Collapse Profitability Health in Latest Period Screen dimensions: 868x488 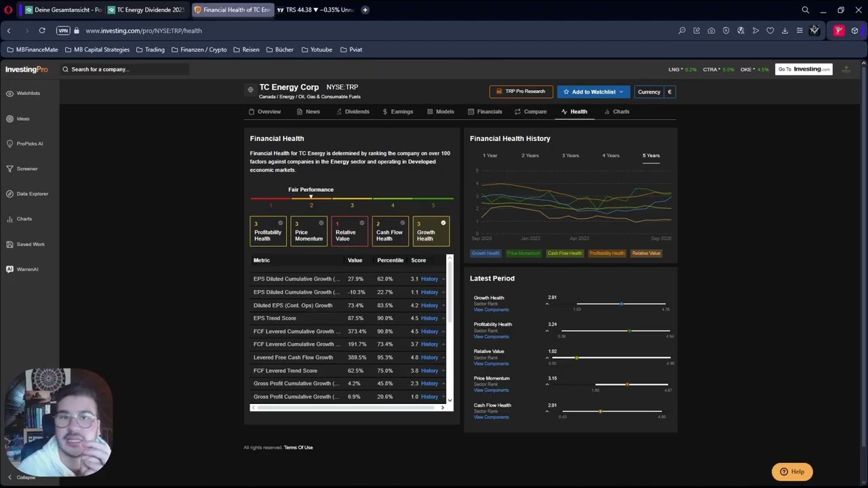pyautogui.click(x=547, y=331)
